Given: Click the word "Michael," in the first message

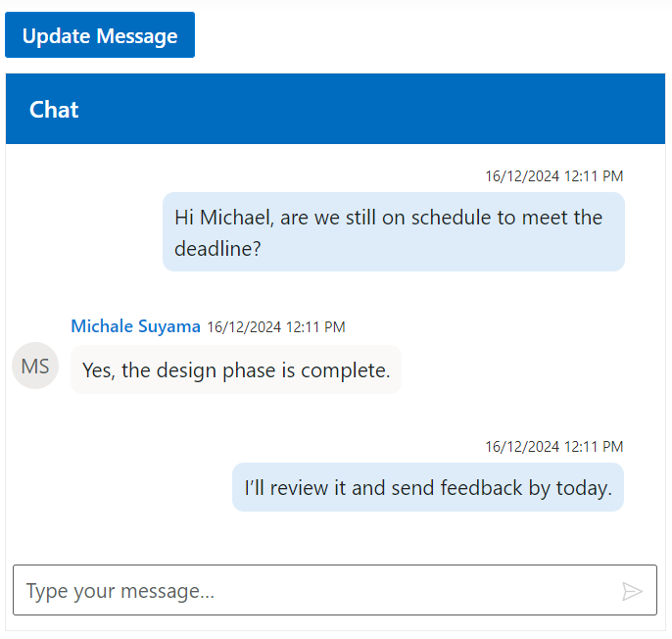Looking at the screenshot, I should (x=238, y=218).
